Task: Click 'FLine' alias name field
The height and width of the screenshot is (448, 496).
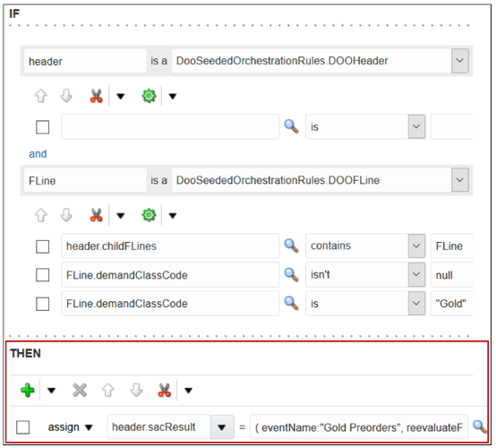Action: [x=85, y=180]
